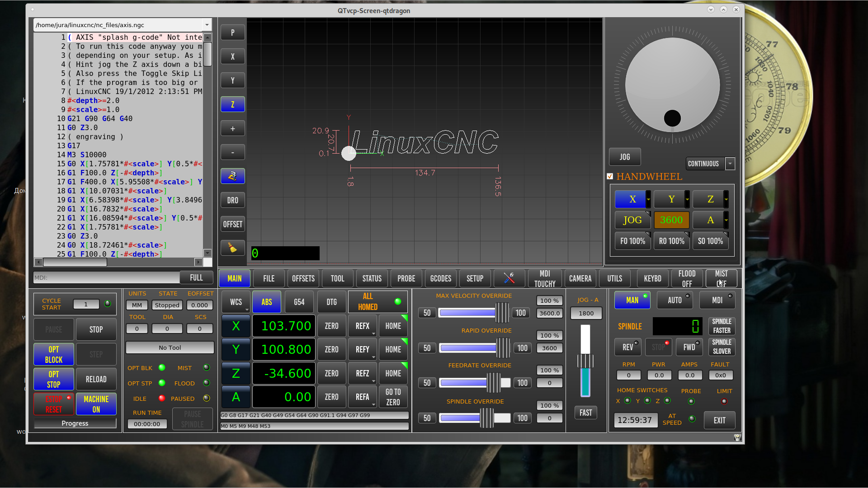Open the FILE tab
The width and height of the screenshot is (868, 488).
pos(269,278)
